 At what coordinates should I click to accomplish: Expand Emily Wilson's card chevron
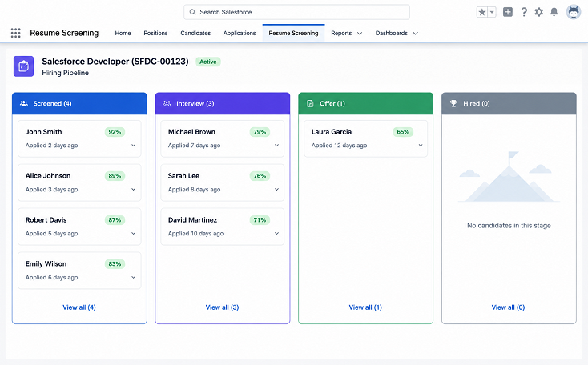(133, 277)
